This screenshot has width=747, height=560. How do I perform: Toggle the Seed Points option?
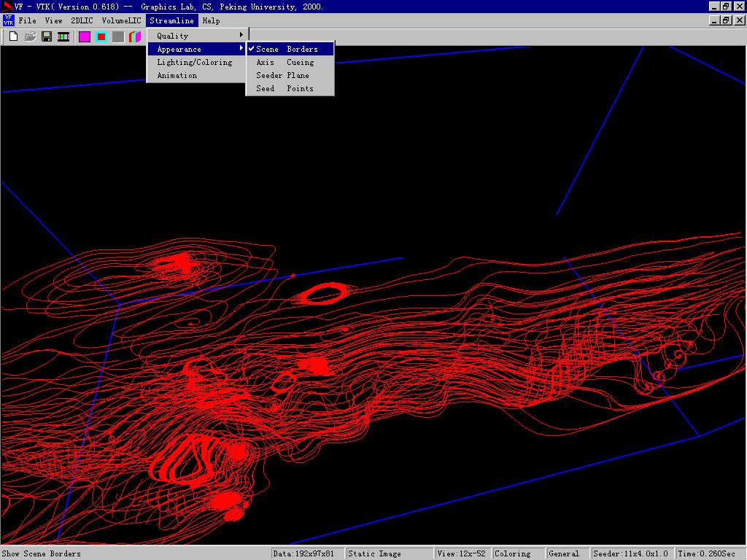(x=290, y=88)
